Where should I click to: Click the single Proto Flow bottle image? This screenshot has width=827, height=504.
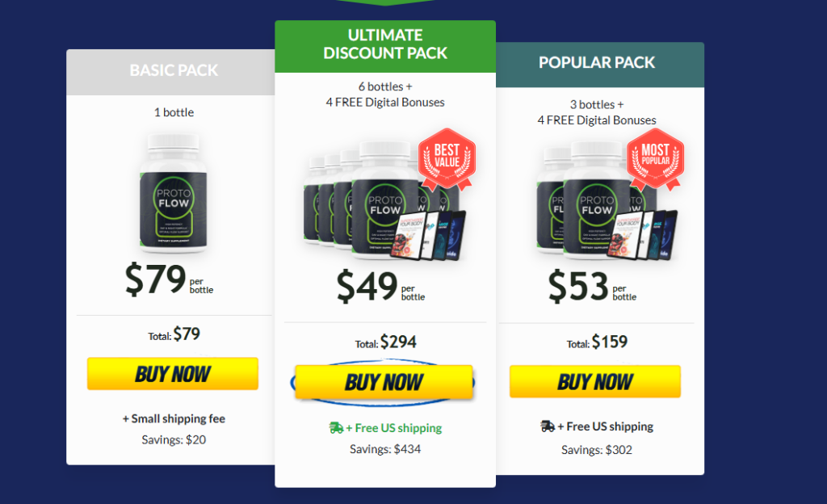tap(173, 193)
